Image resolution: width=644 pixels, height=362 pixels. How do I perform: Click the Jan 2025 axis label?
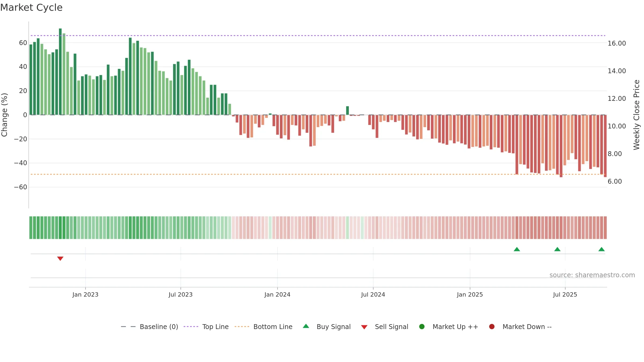coord(470,295)
